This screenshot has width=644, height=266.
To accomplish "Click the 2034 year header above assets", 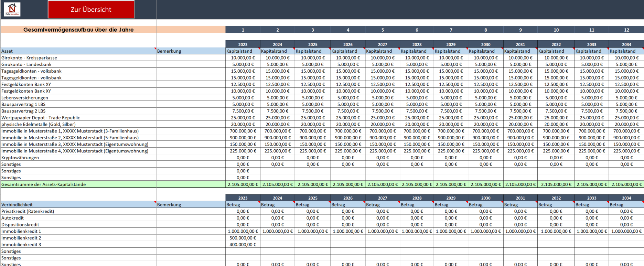I will pyautogui.click(x=626, y=44).
